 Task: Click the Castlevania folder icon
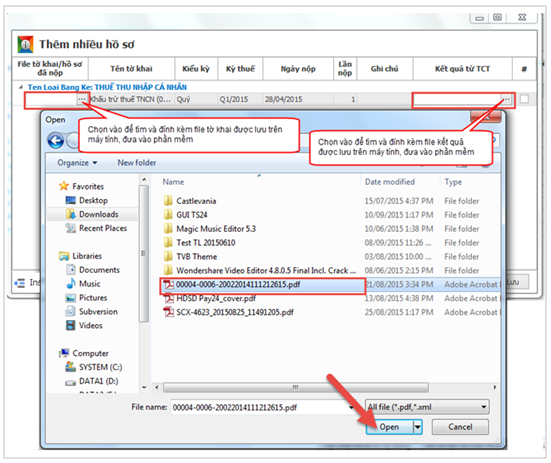click(168, 201)
